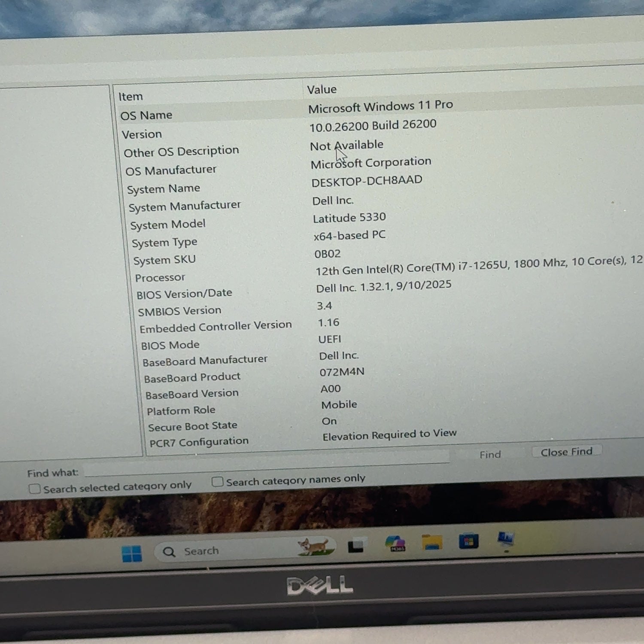Screen dimensions: 644x644
Task: Click the taskbar Search box
Action: (x=245, y=550)
